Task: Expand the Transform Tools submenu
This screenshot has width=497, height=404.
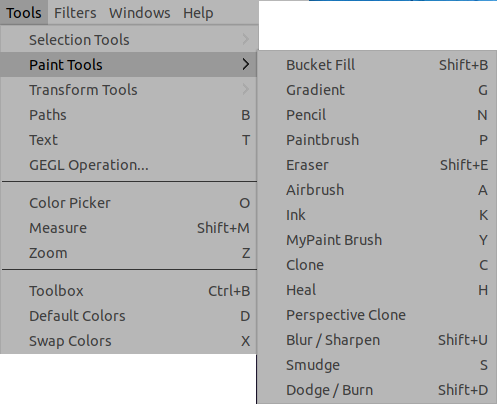Action: point(129,90)
